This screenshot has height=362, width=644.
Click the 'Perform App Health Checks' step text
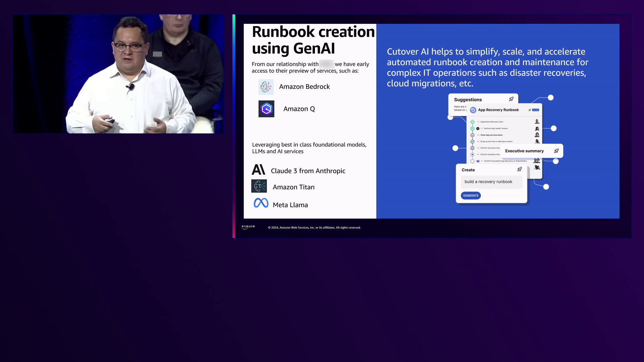click(496, 128)
